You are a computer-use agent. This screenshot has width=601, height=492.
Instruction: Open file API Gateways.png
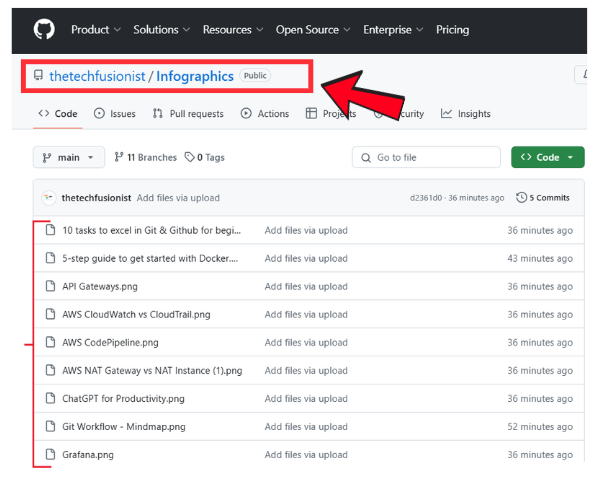[x=100, y=287]
